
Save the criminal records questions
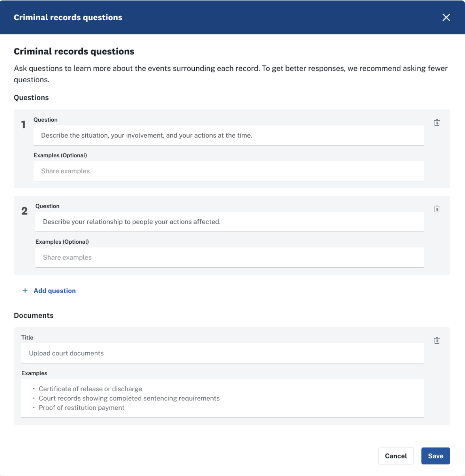click(x=436, y=456)
